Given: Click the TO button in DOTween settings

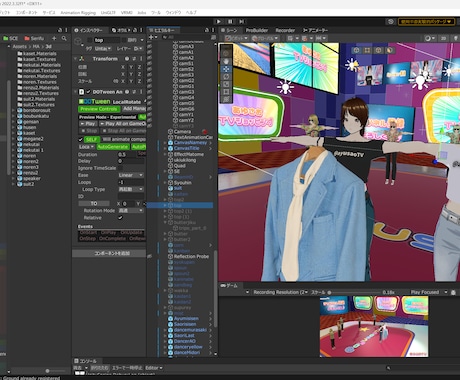Looking at the screenshot, I should coord(94,203).
